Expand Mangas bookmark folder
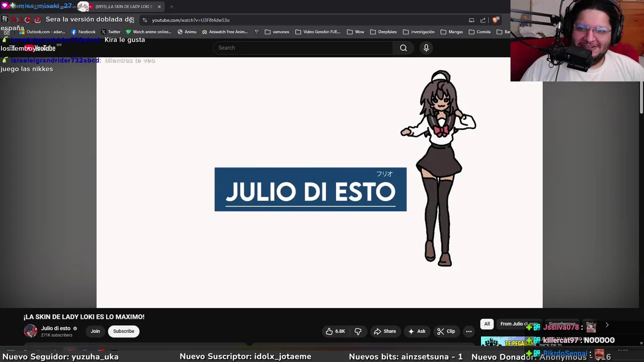The image size is (644, 362). pos(451,32)
